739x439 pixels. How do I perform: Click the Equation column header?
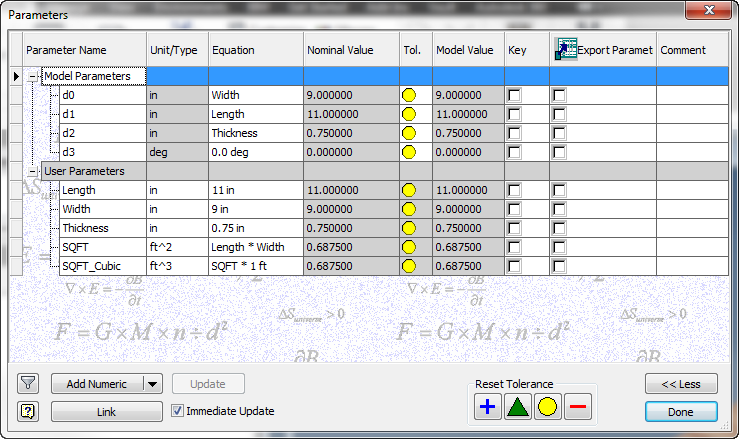click(x=256, y=50)
